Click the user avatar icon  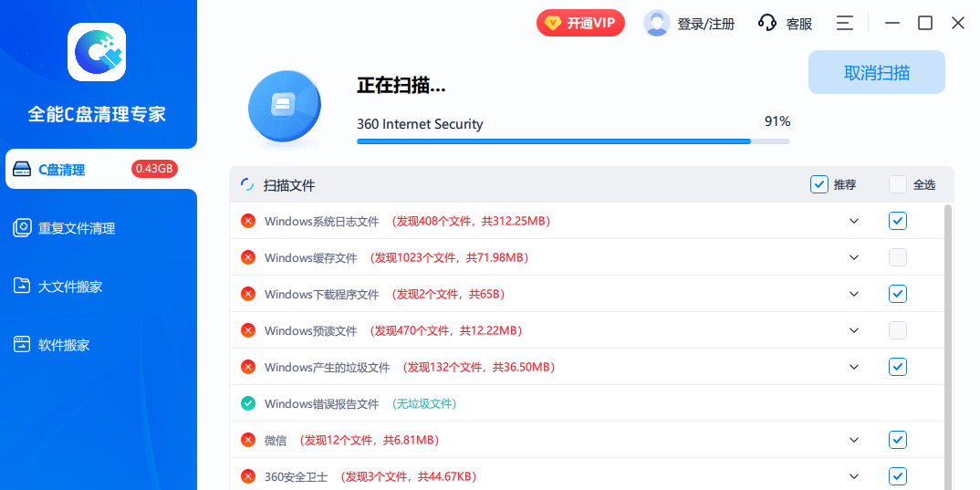click(x=657, y=23)
